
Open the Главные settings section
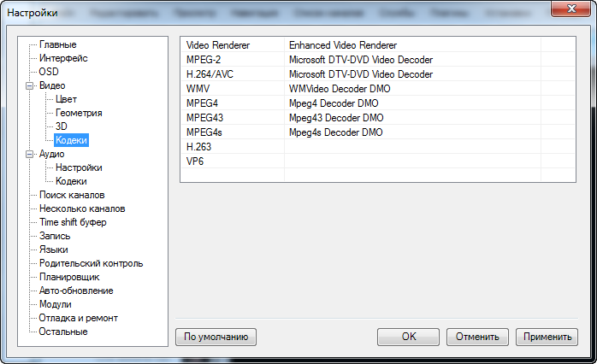click(x=57, y=44)
